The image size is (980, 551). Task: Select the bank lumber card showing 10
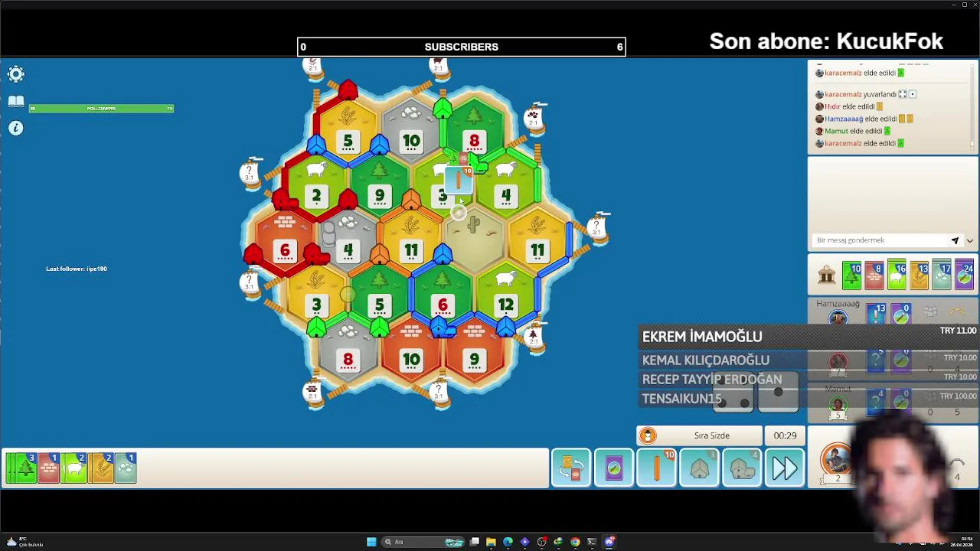pos(851,275)
